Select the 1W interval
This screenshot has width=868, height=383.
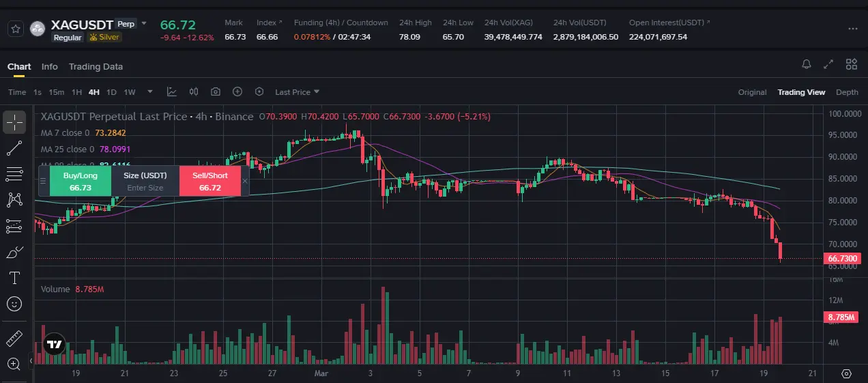[130, 92]
